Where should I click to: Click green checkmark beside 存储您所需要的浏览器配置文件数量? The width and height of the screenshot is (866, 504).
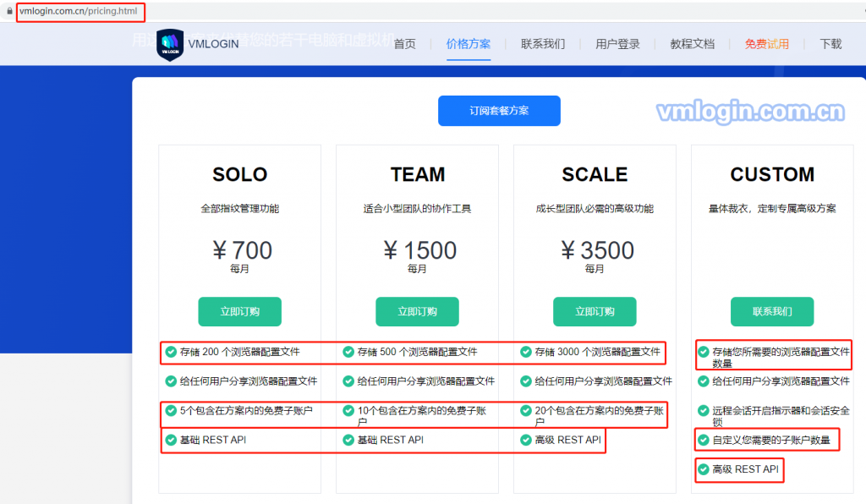[704, 352]
